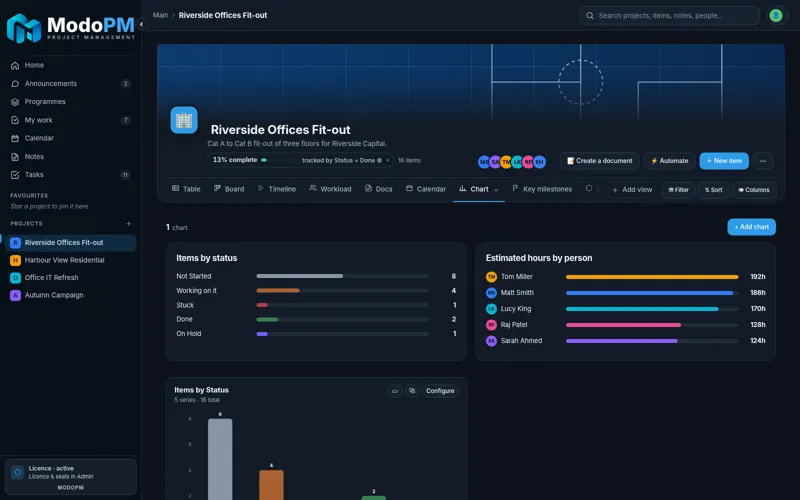Switch to the Calendar view tab
Viewport: 800px width, 500px height.
click(x=426, y=189)
